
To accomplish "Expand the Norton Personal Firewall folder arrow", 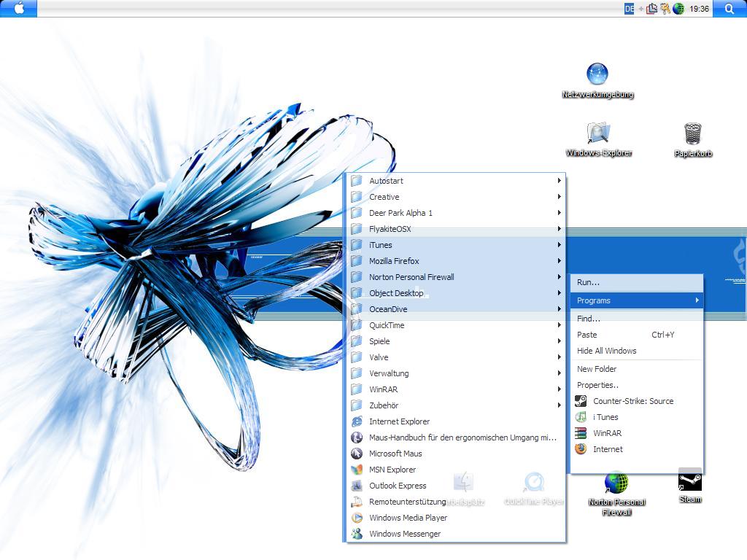I will [560, 277].
